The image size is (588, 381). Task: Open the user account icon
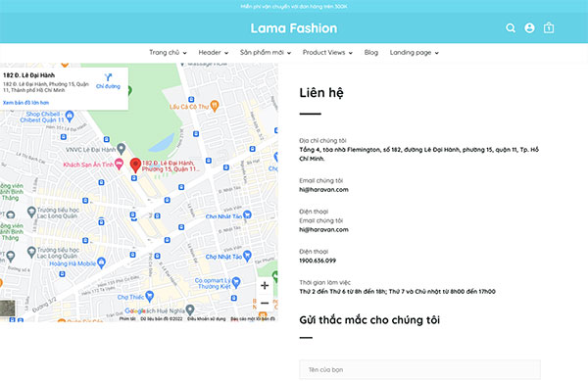[529, 28]
